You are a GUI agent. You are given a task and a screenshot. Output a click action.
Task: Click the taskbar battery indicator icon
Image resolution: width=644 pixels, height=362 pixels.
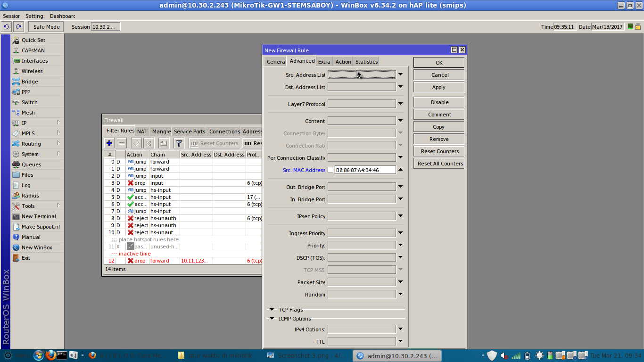(x=527, y=355)
